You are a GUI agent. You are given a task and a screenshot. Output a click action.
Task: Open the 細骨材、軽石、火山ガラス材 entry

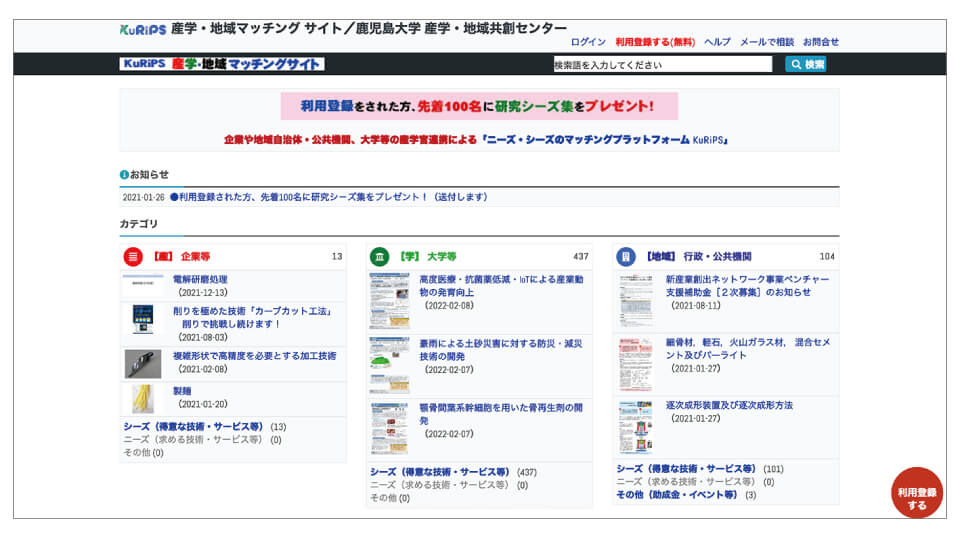click(748, 348)
